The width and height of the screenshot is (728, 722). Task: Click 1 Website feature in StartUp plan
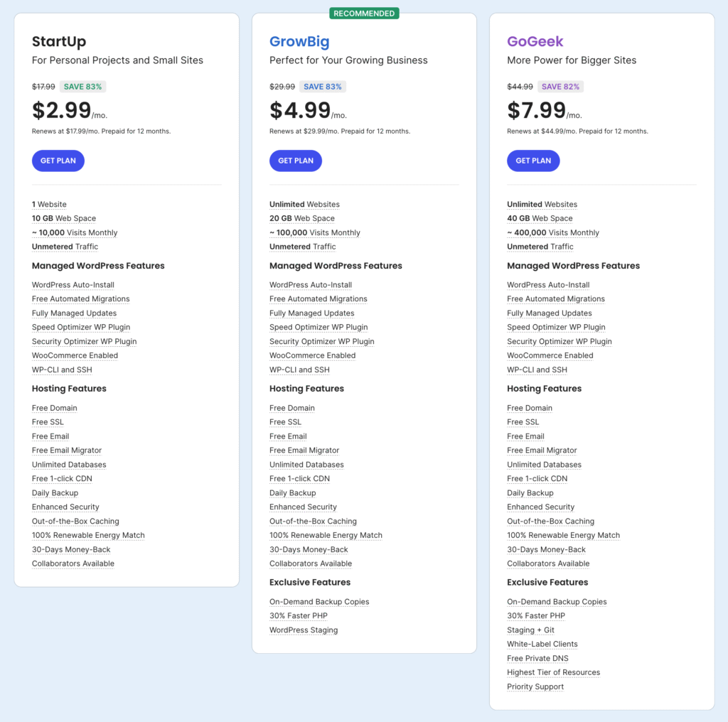point(49,204)
